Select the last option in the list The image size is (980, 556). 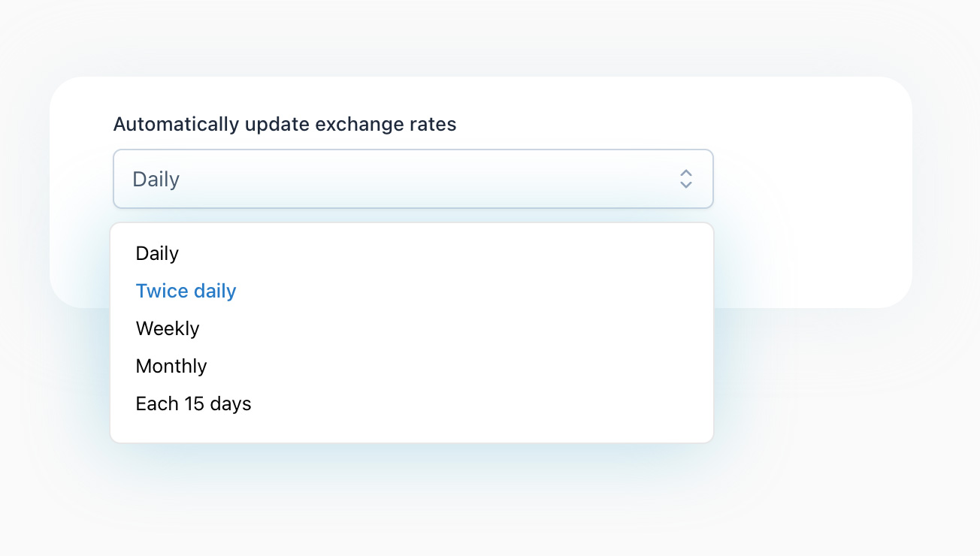tap(193, 403)
